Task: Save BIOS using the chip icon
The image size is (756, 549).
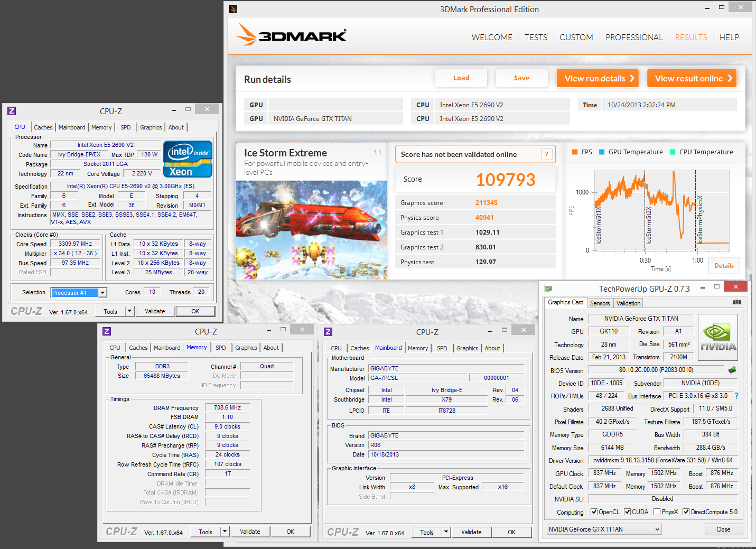Action: 732,370
